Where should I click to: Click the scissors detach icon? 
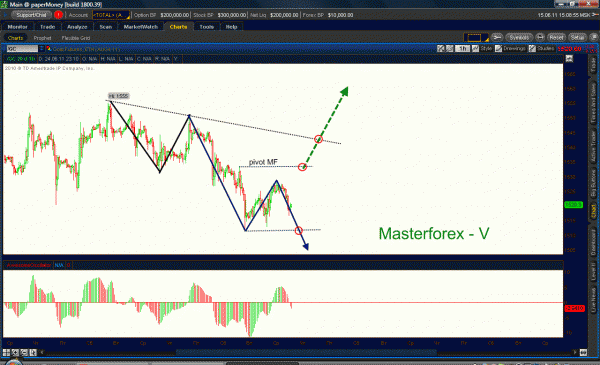pyautogui.click(x=497, y=37)
